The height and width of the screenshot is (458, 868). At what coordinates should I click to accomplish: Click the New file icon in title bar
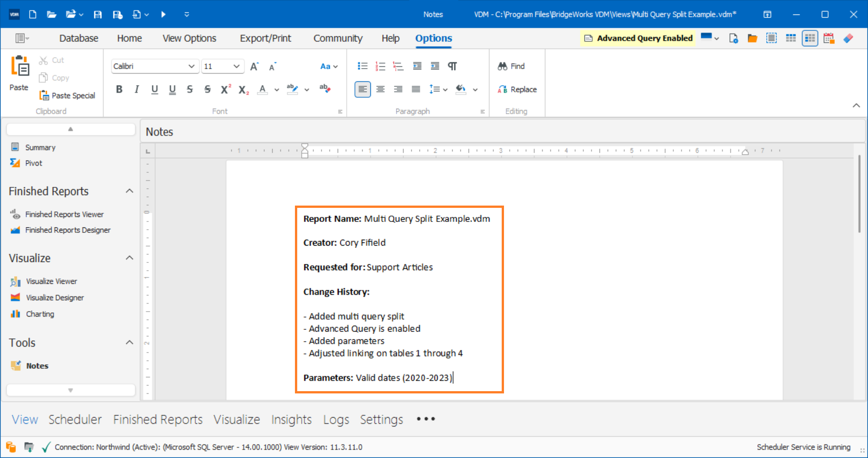click(x=33, y=15)
